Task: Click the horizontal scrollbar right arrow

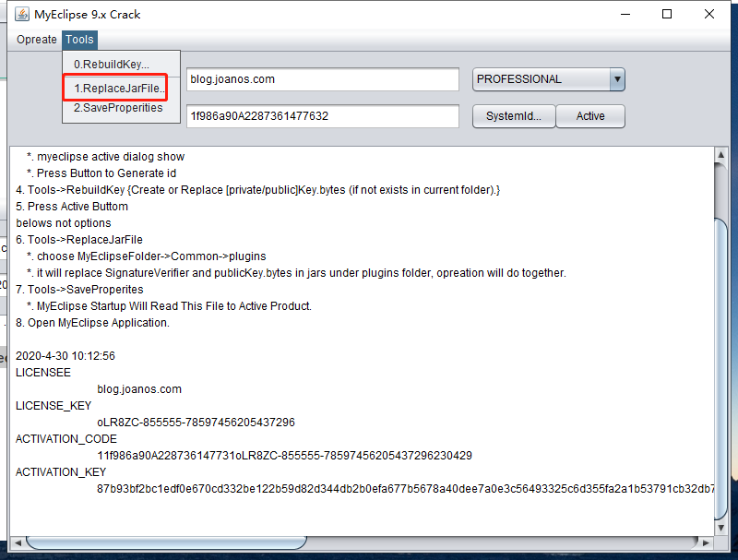Action: tap(706, 542)
